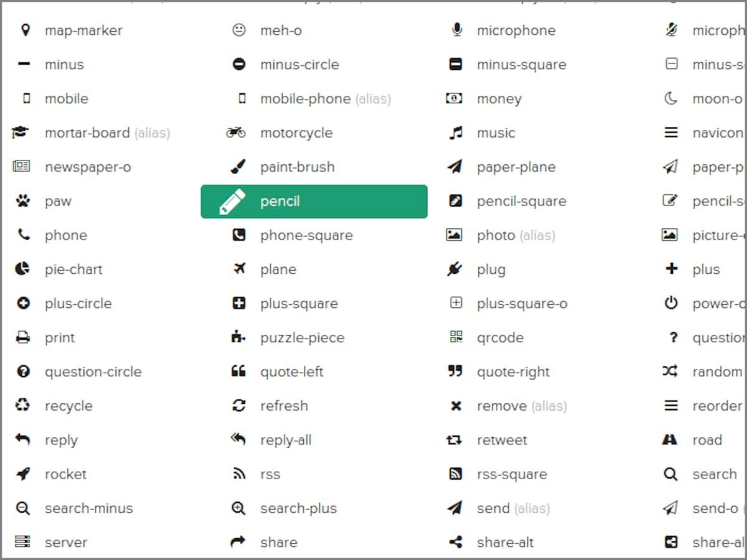Click the pie-chart icon

23,269
